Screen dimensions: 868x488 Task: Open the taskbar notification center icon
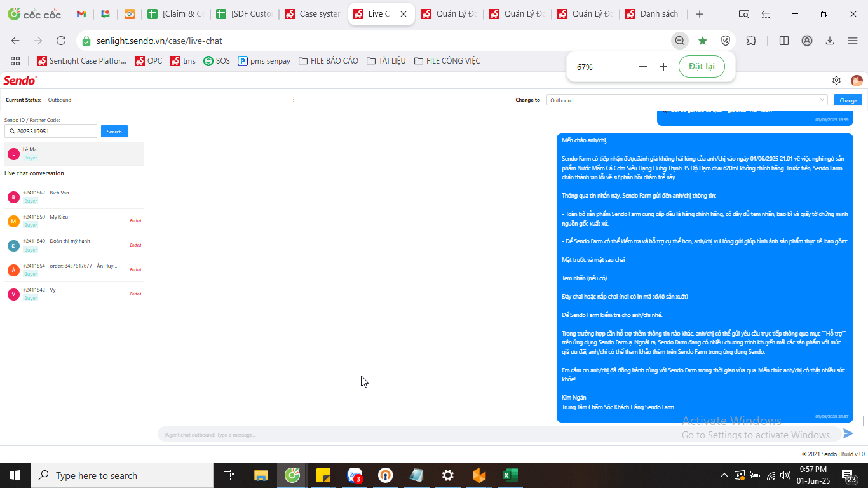pyautogui.click(x=850, y=475)
